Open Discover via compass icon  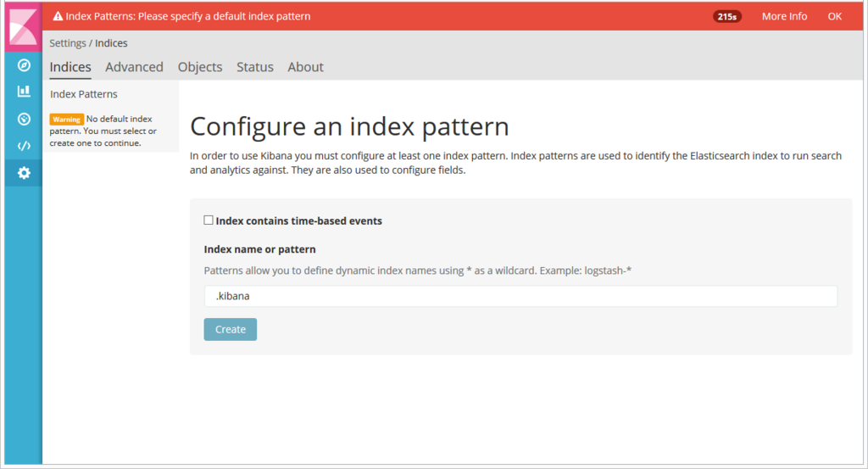point(24,65)
